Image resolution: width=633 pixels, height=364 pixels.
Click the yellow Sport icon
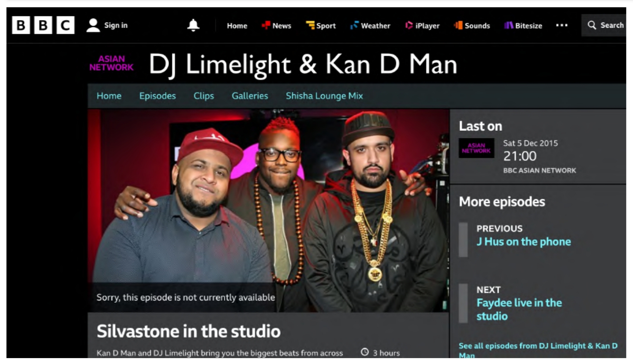coord(310,25)
